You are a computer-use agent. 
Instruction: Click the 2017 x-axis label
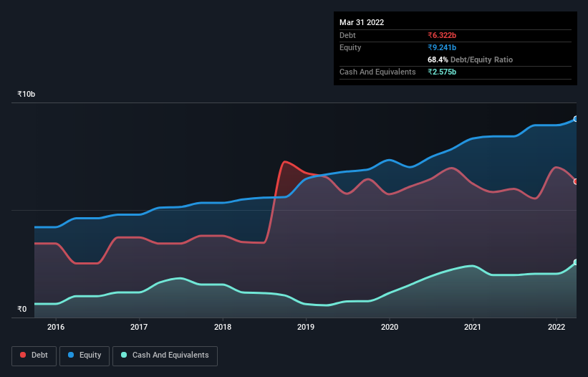click(x=139, y=327)
